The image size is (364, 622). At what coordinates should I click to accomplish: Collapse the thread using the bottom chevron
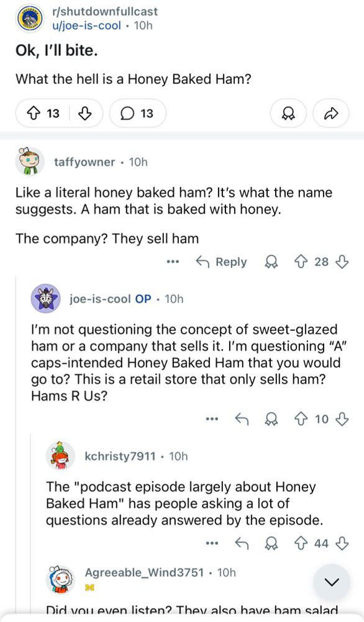[332, 582]
